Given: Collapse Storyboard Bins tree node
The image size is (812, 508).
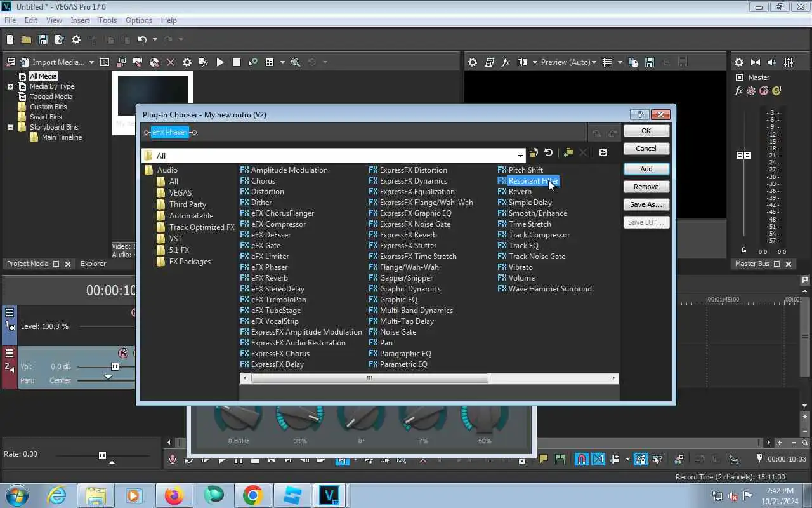Looking at the screenshot, I should (x=10, y=127).
